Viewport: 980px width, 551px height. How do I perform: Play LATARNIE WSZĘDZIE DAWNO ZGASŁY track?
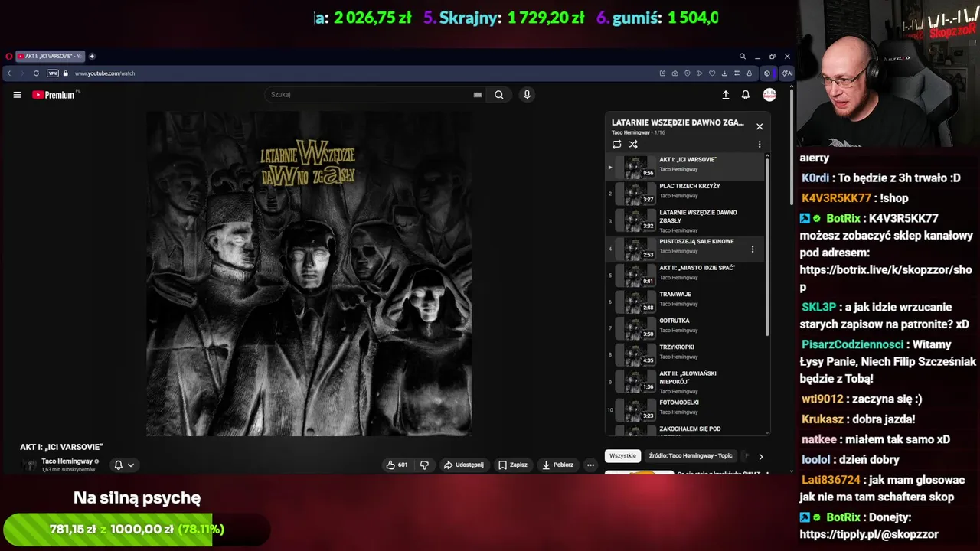(684, 221)
